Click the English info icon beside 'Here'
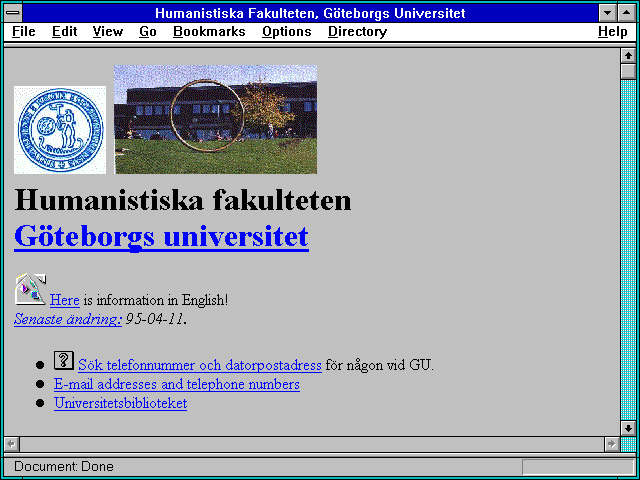640x480 pixels. point(30,289)
